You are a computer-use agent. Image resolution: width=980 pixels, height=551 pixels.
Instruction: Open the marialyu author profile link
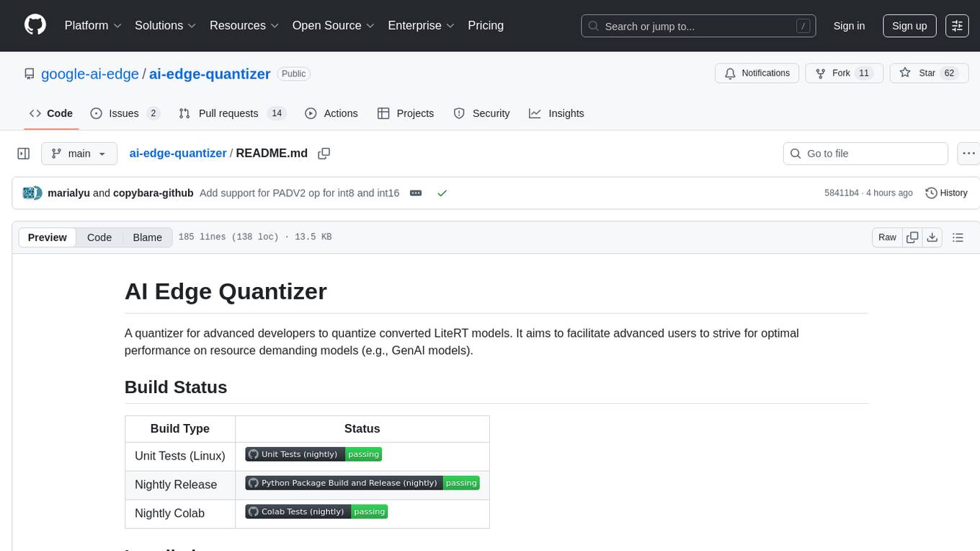(68, 193)
